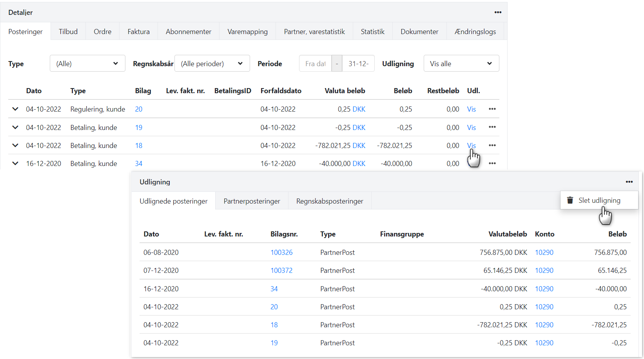Click the trash icon next to Slet udligning
This screenshot has height=359, width=644.
pos(570,200)
